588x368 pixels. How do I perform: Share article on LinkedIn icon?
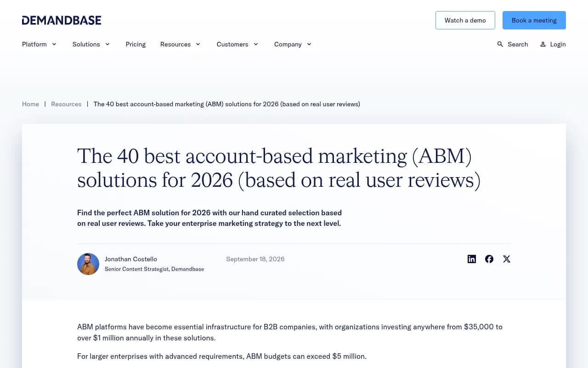point(472,259)
